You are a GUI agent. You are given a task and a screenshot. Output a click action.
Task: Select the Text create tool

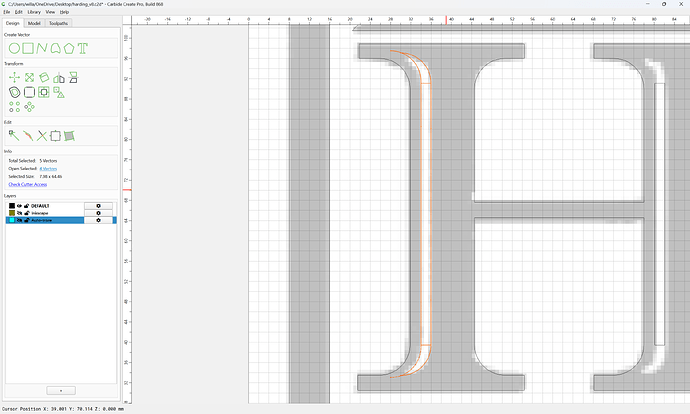(x=83, y=48)
